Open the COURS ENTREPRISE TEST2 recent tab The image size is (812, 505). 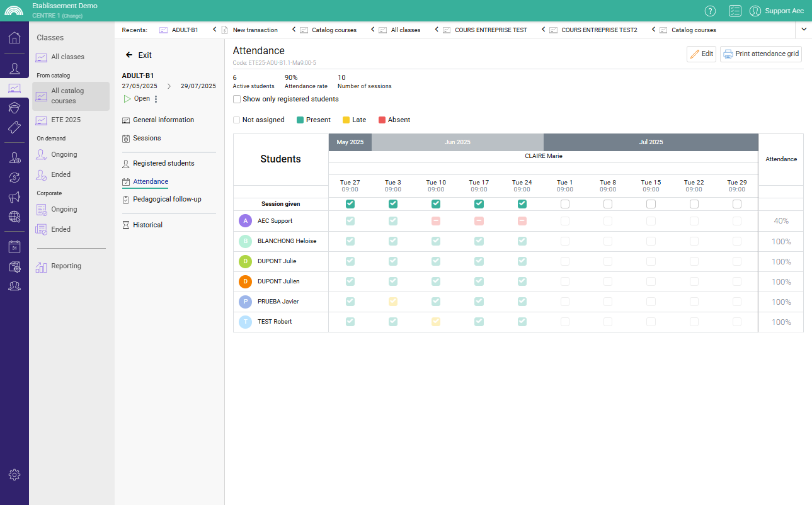pyautogui.click(x=598, y=30)
